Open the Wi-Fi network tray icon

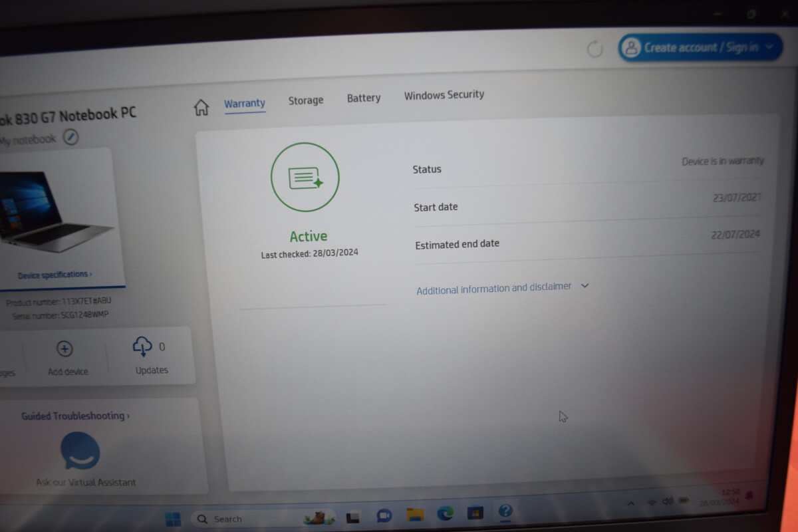[652, 502]
